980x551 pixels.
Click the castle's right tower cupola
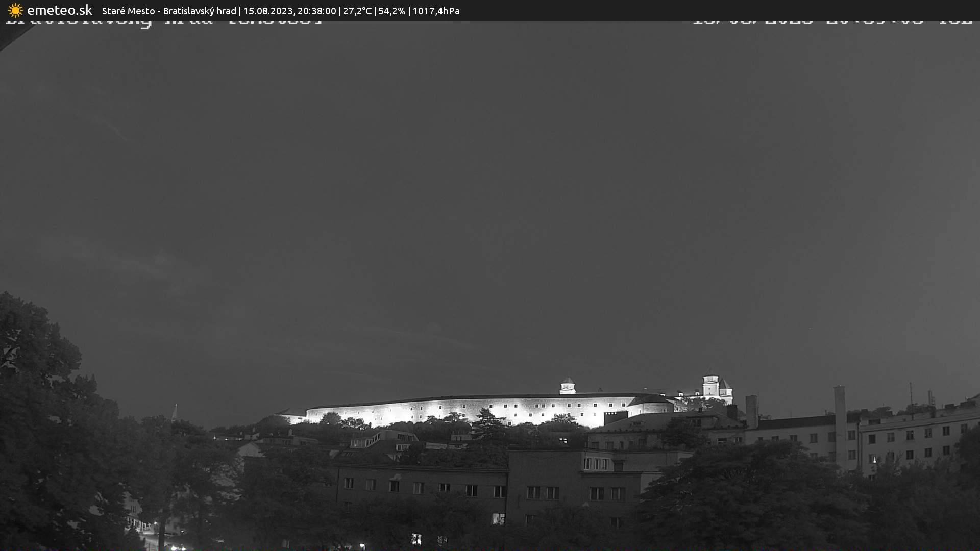click(710, 380)
